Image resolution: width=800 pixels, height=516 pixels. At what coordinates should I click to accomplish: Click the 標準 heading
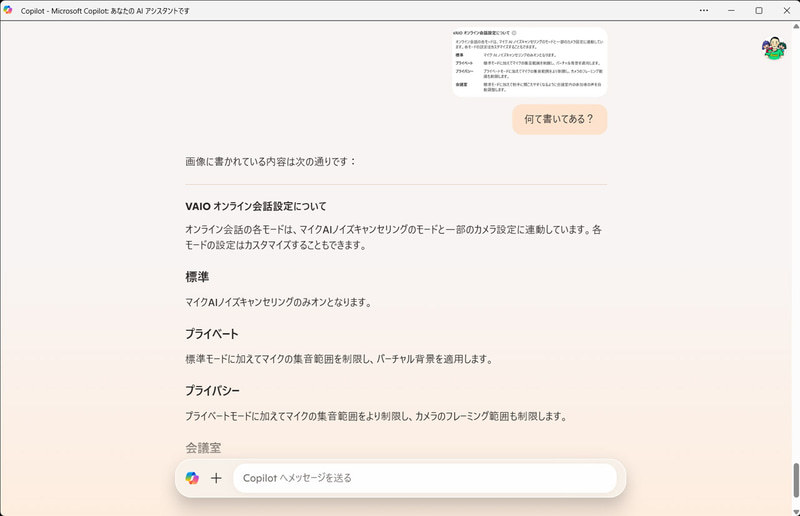click(197, 277)
